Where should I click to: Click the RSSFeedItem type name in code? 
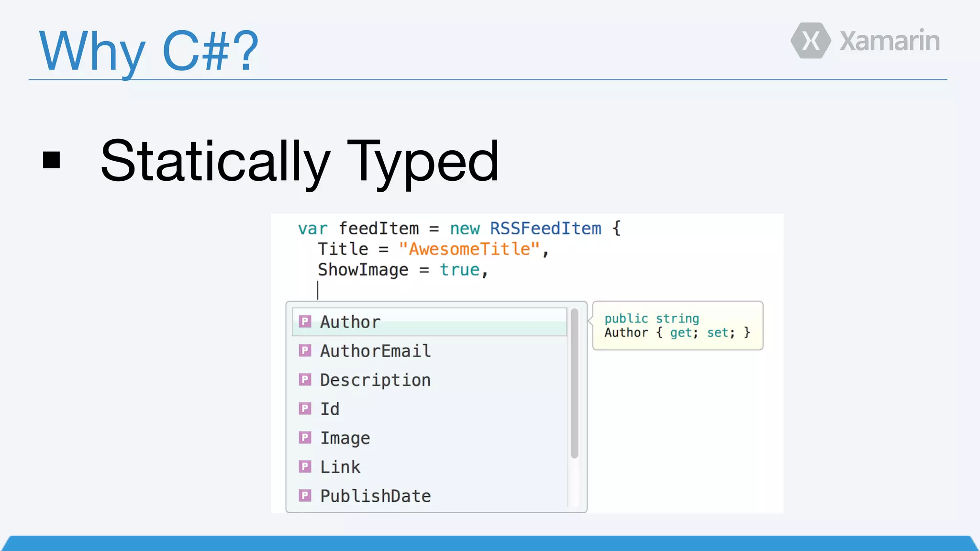click(546, 229)
